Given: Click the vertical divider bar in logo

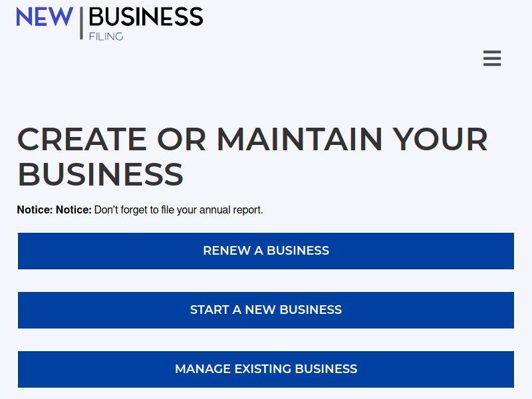Looking at the screenshot, I should [81, 23].
